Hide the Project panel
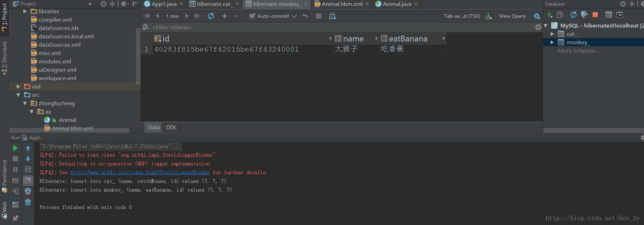The width and height of the screenshot is (644, 225). click(x=135, y=4)
